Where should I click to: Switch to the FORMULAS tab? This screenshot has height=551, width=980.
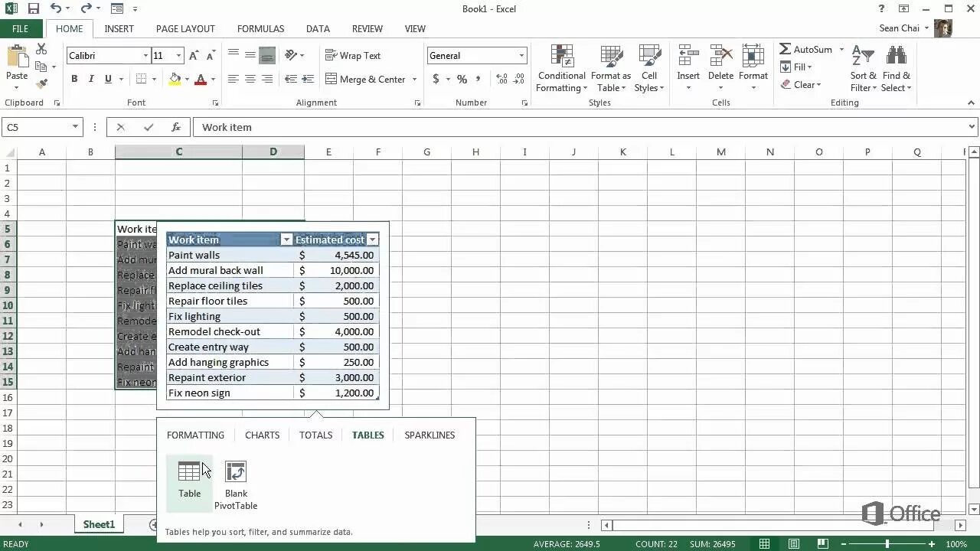(260, 28)
